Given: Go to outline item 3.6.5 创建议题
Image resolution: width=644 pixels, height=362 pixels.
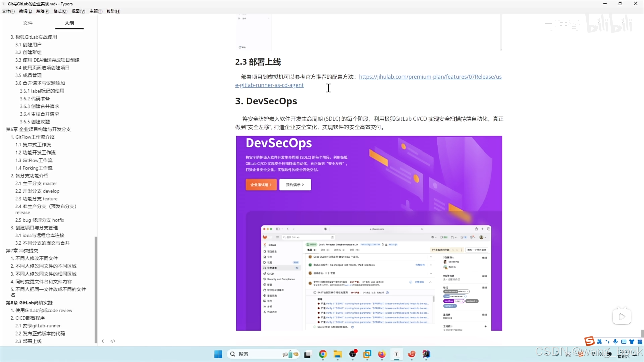Looking at the screenshot, I should 35,122.
